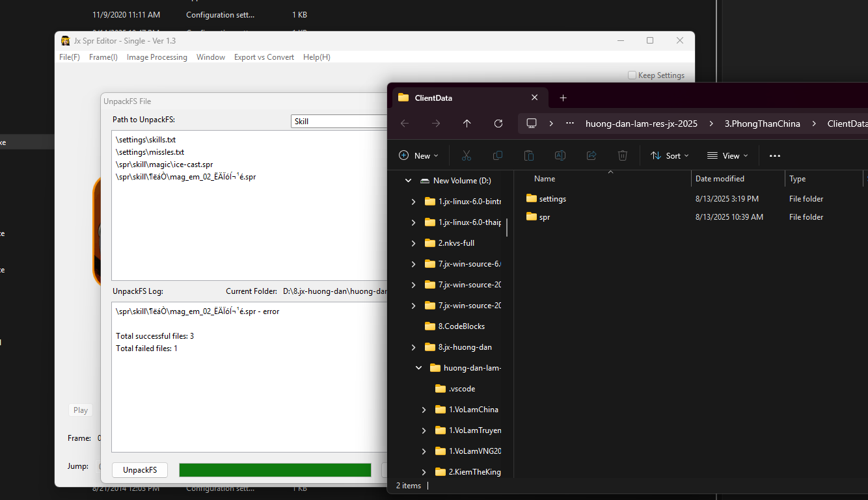Click the green unpack progress bar

275,470
